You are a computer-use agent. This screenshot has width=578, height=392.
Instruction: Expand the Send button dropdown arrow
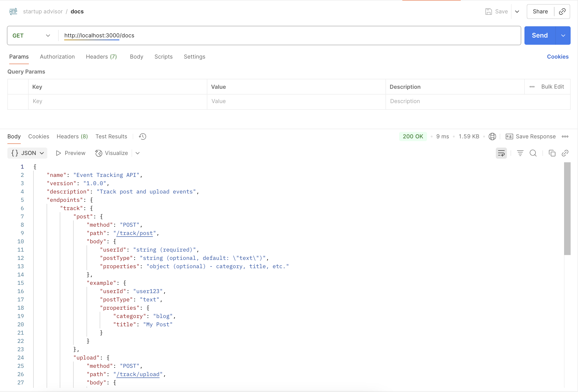click(563, 36)
